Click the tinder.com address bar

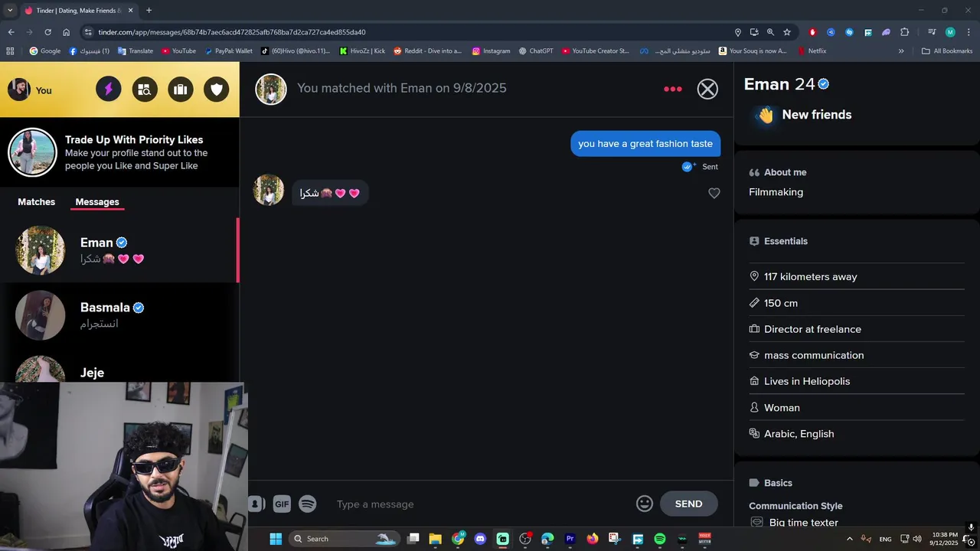(x=406, y=32)
